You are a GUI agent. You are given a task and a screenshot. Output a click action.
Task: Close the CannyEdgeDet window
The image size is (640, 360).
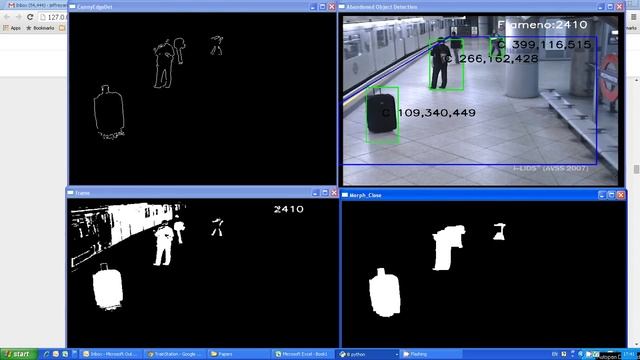(332, 7)
